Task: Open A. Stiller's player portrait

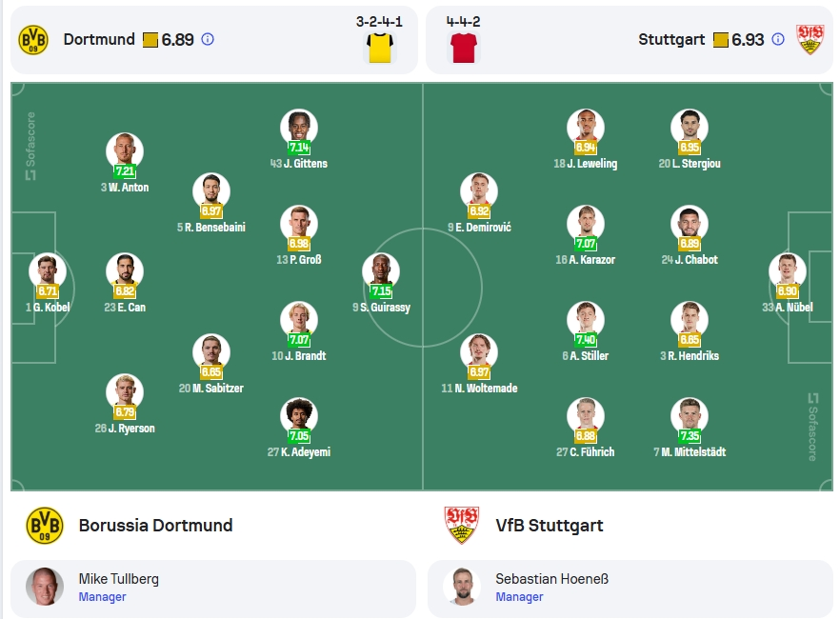Action: (x=586, y=320)
